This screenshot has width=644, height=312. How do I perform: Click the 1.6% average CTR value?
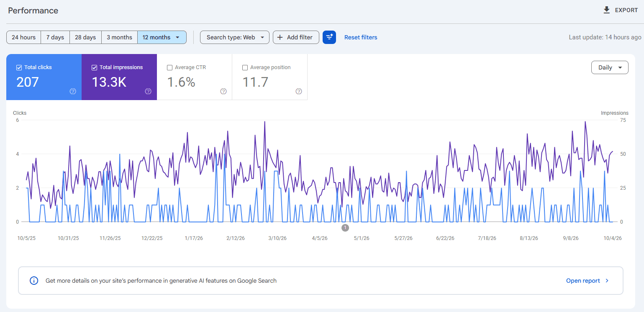(x=181, y=82)
